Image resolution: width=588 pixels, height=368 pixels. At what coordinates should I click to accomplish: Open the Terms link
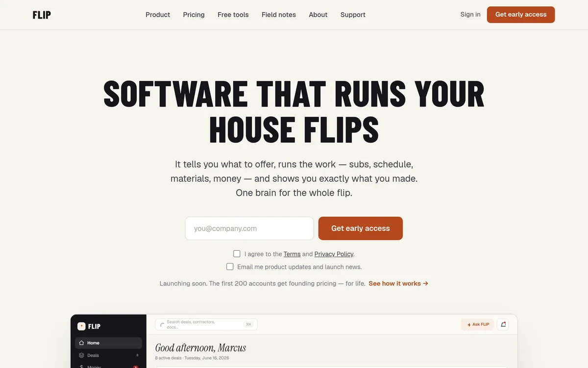click(x=292, y=254)
